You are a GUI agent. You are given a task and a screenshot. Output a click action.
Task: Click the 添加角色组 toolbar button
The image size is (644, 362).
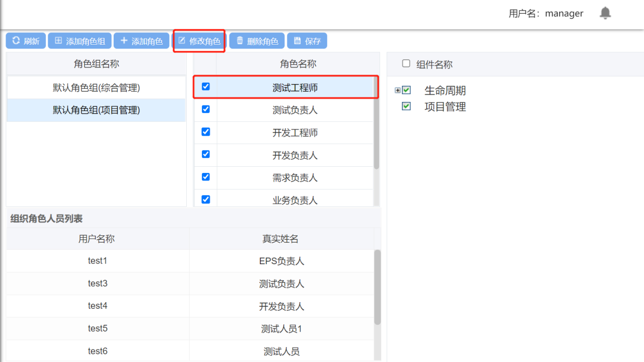pos(80,41)
